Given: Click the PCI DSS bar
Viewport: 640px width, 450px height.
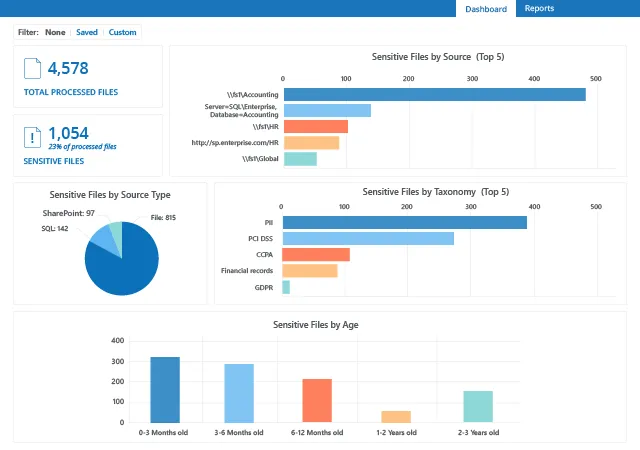Looking at the screenshot, I should 368,238.
